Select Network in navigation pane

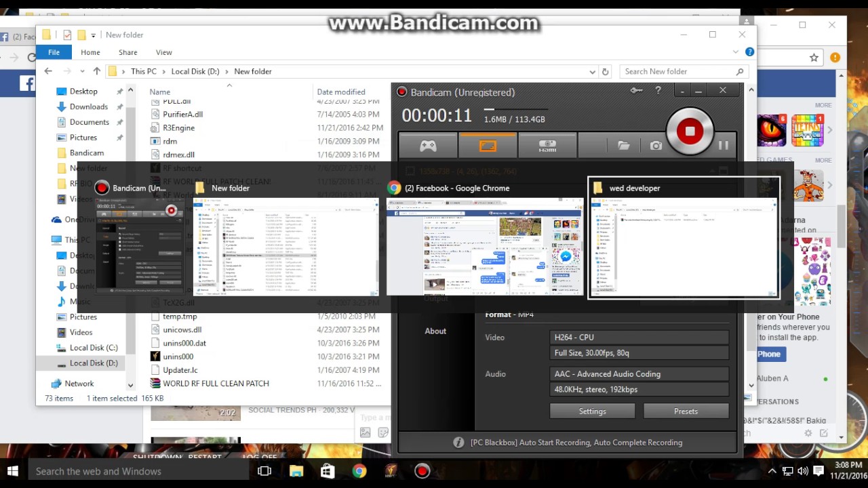(79, 384)
